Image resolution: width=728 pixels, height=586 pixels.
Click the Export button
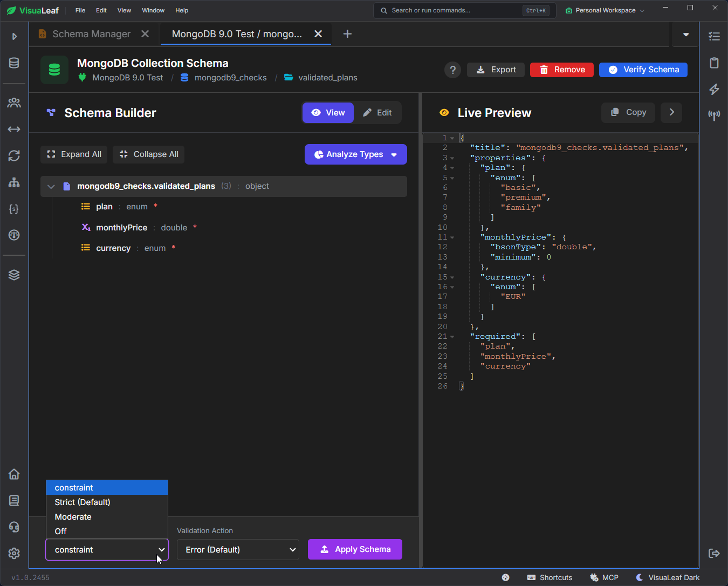496,70
